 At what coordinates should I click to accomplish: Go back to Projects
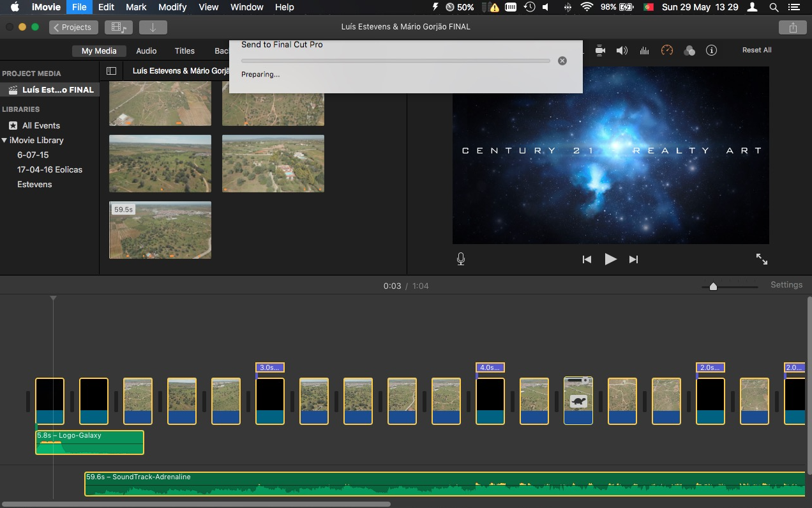point(73,27)
